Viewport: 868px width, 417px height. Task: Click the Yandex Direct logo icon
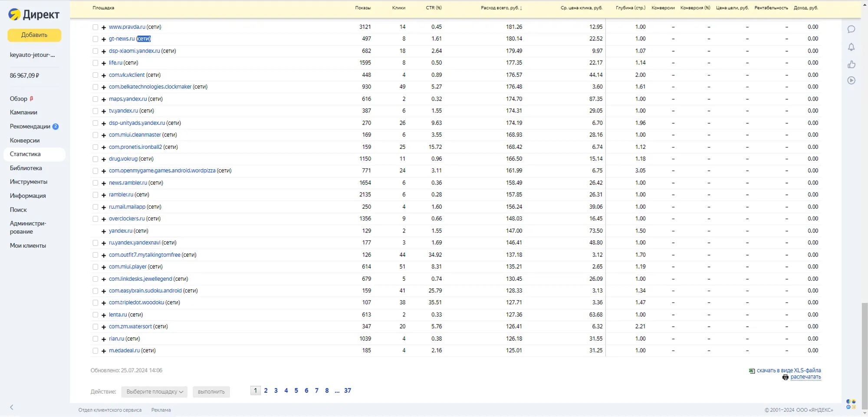(x=14, y=14)
